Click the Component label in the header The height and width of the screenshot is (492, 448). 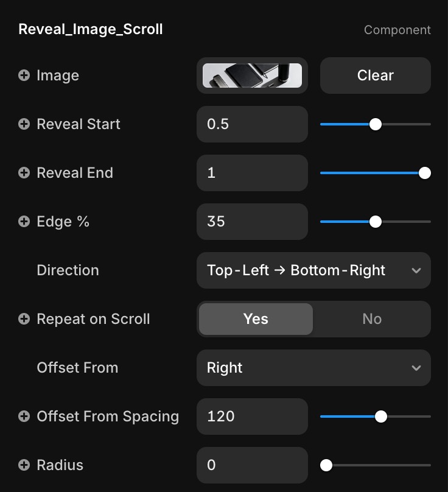[397, 30]
